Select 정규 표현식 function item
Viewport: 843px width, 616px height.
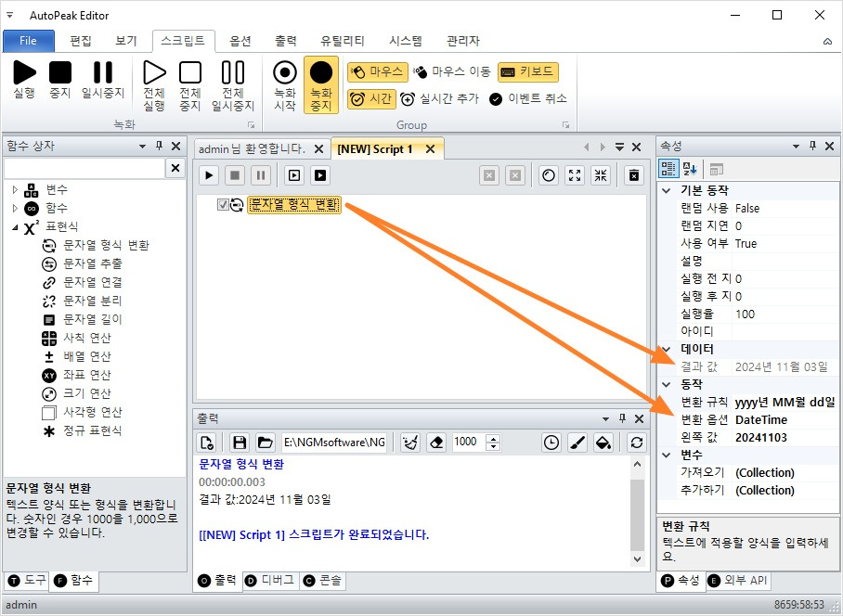pos(93,430)
